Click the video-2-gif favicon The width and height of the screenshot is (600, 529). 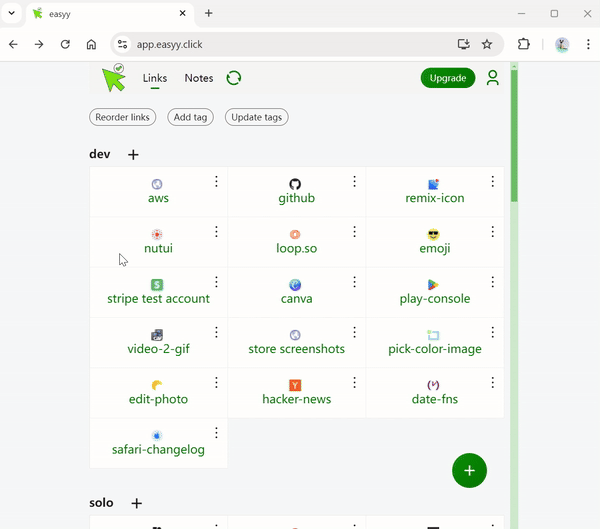pyautogui.click(x=157, y=335)
